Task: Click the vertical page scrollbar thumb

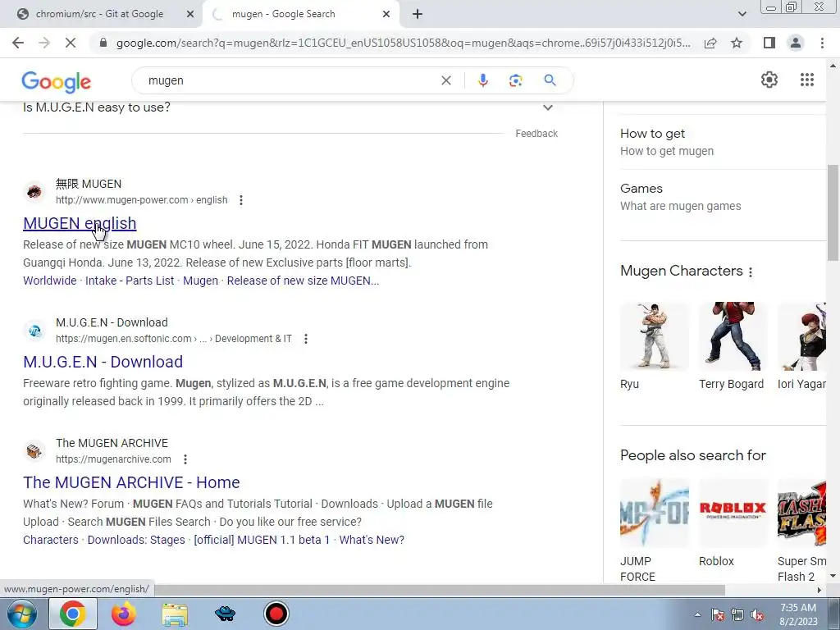Action: [x=833, y=212]
